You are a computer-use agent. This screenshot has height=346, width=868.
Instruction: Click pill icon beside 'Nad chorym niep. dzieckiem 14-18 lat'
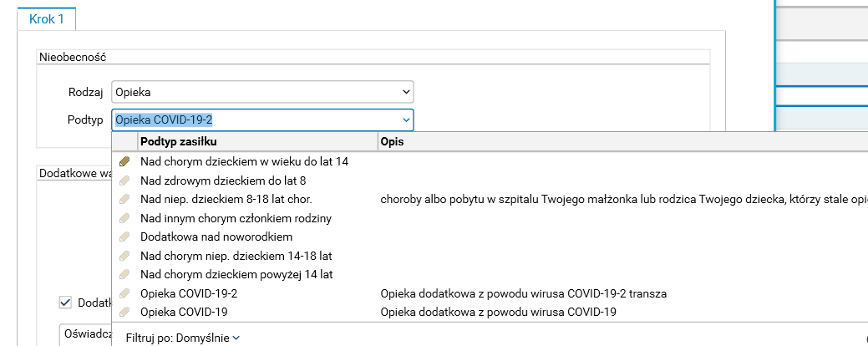(x=125, y=256)
